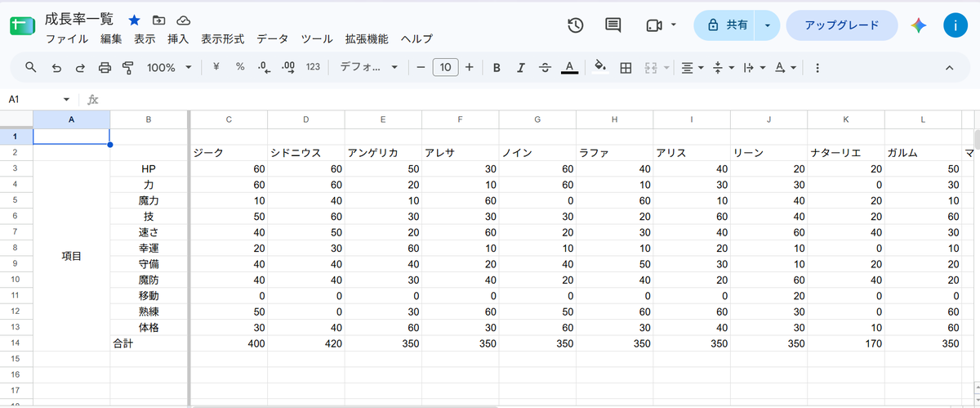This screenshot has width=980, height=408.
Task: Increase decimal places
Action: coord(288,67)
